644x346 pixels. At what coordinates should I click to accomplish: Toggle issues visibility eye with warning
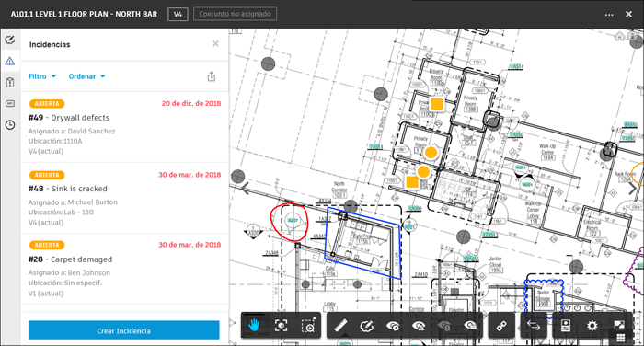coord(419,326)
